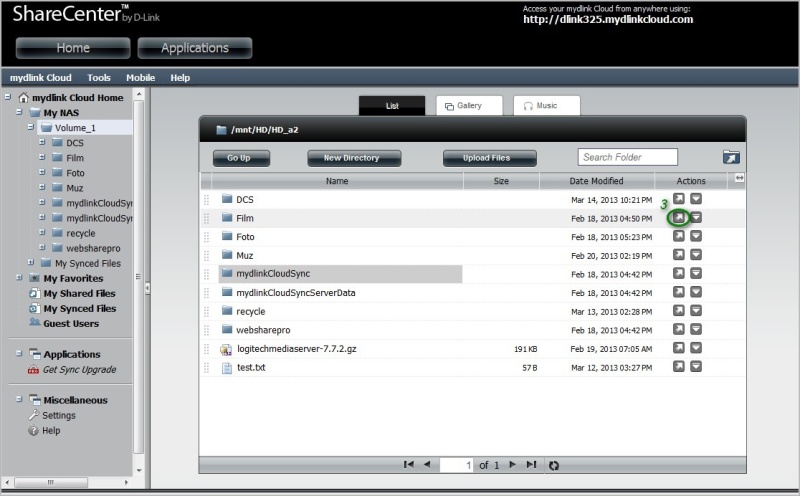Sort by the Date Modified column header
The height and width of the screenshot is (496, 800).
pos(596,181)
